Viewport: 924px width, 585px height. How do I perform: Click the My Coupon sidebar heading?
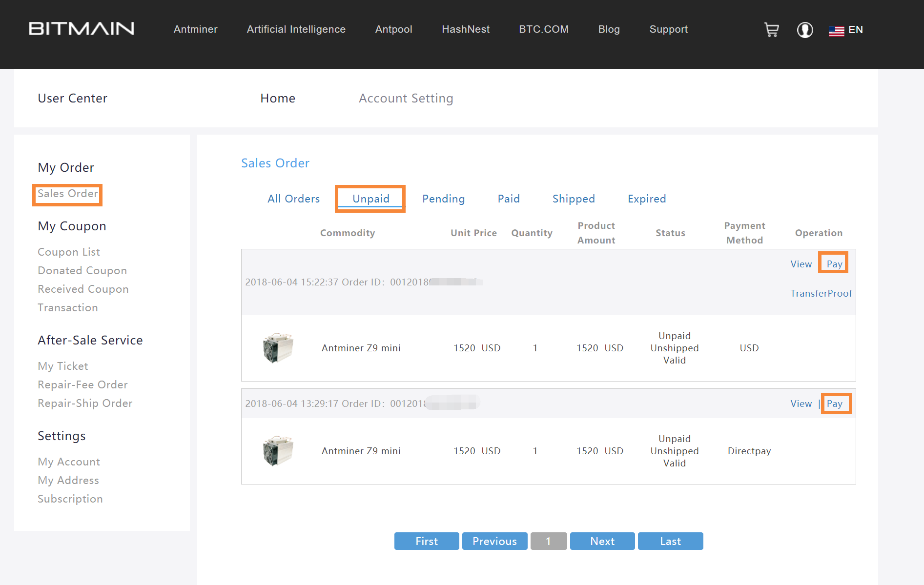click(72, 226)
